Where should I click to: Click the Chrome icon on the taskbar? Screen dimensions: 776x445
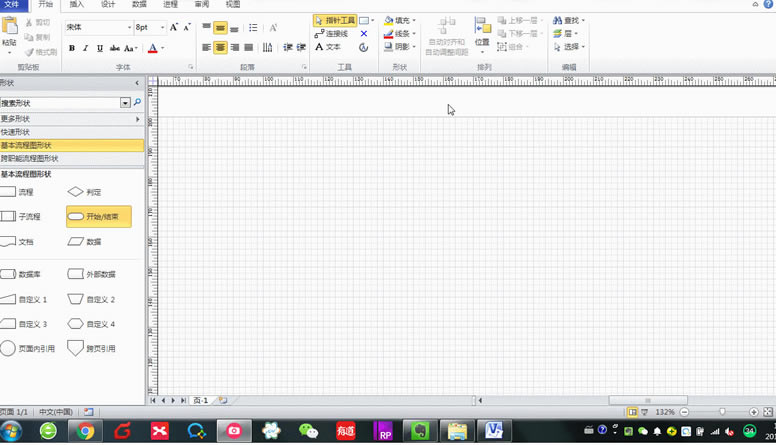click(85, 431)
